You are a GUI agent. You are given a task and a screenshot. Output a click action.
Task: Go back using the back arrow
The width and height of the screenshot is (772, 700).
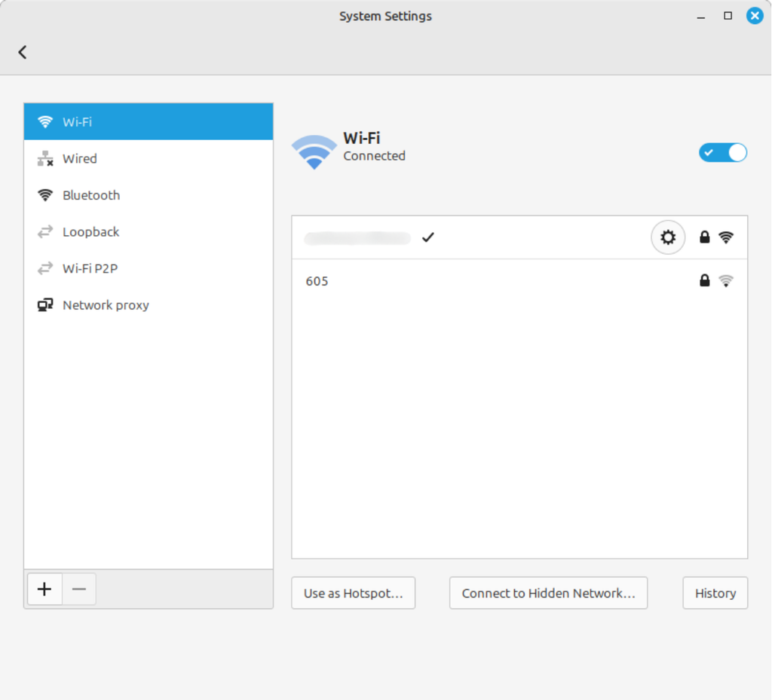point(23,52)
